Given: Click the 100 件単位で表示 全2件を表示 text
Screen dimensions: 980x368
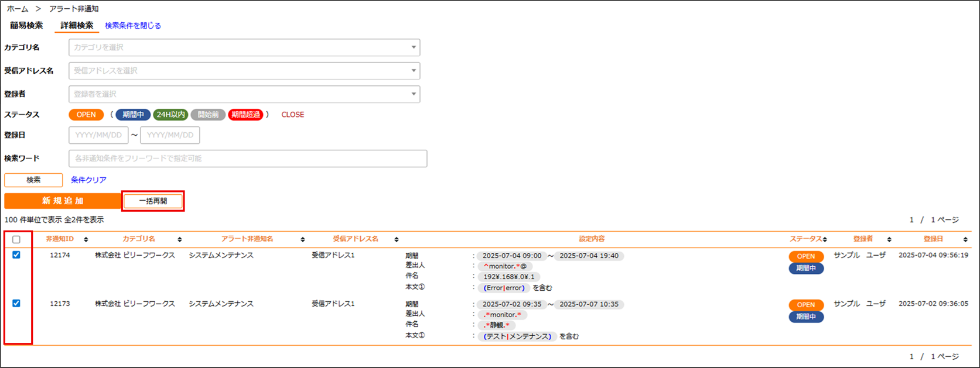Looking at the screenshot, I should pyautogui.click(x=54, y=220).
